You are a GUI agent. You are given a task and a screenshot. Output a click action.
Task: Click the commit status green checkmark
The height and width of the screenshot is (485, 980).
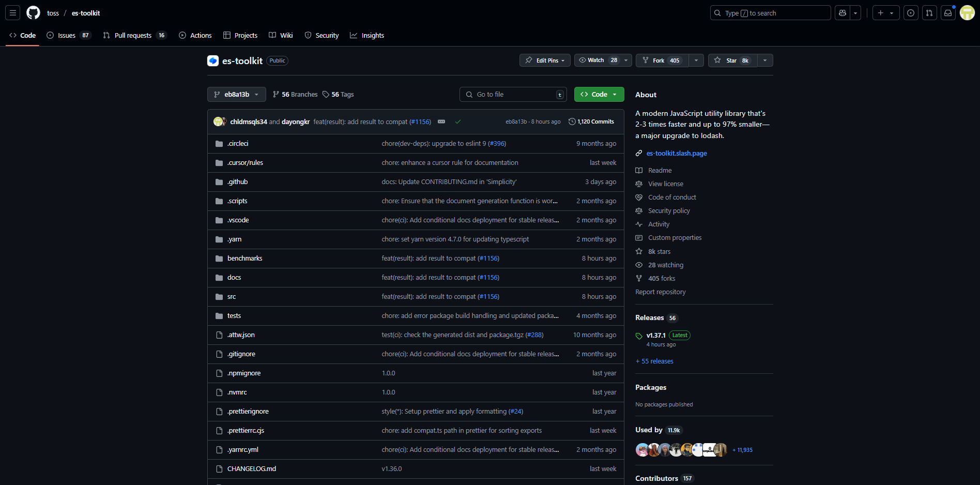click(x=458, y=122)
